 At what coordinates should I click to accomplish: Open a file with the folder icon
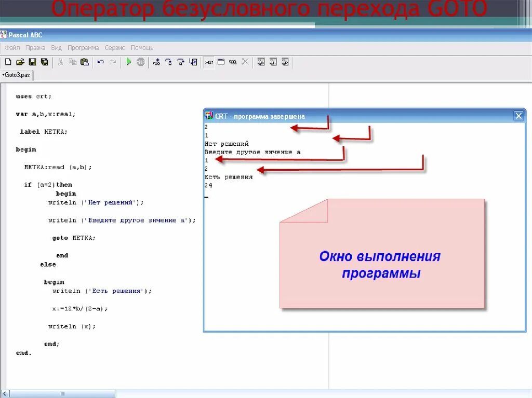point(20,62)
